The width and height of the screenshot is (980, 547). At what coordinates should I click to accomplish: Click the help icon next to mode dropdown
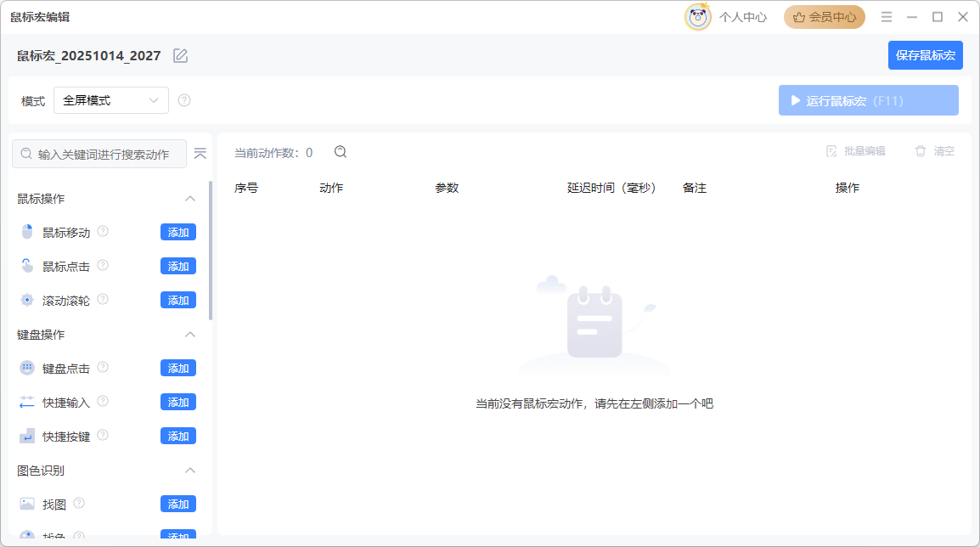184,100
